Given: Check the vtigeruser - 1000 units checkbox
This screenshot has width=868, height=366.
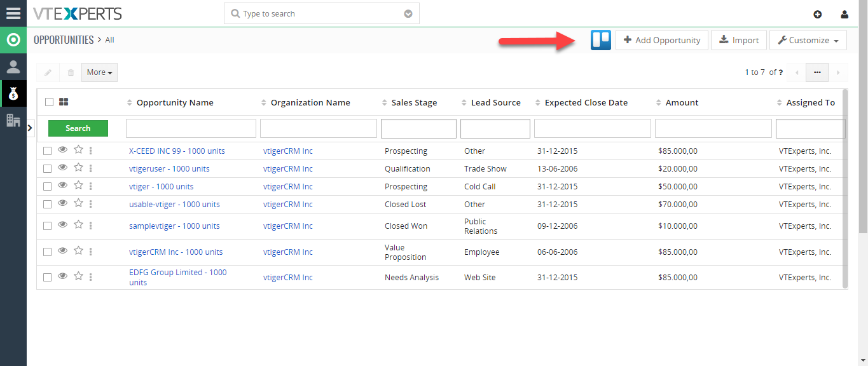Looking at the screenshot, I should click(x=47, y=169).
